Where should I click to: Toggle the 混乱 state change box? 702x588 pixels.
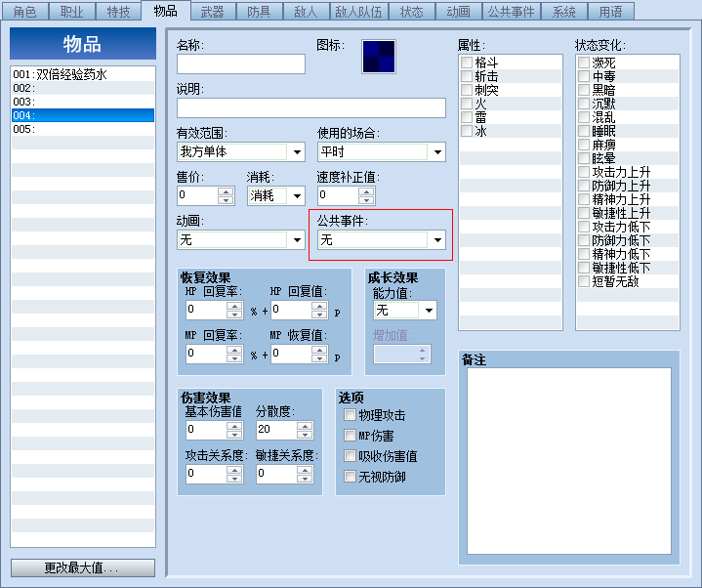pos(584,117)
